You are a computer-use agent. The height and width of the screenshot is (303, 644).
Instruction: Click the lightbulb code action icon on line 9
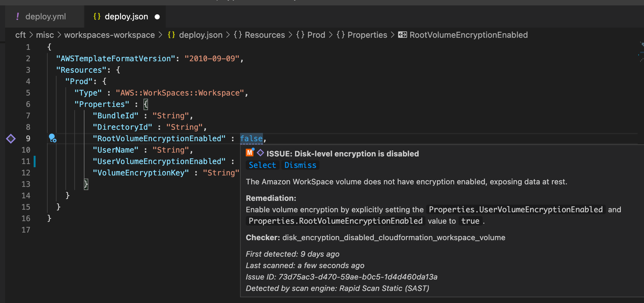[x=52, y=138]
